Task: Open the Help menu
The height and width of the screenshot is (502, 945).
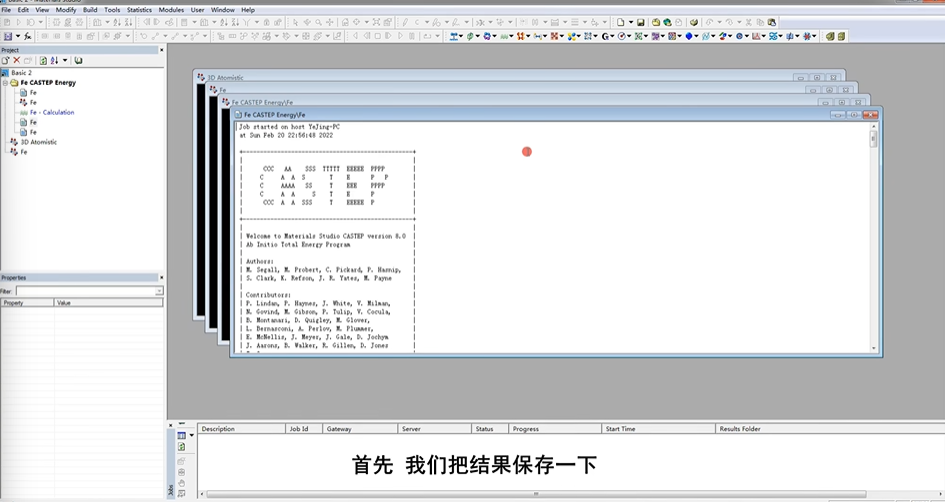Action: click(248, 10)
